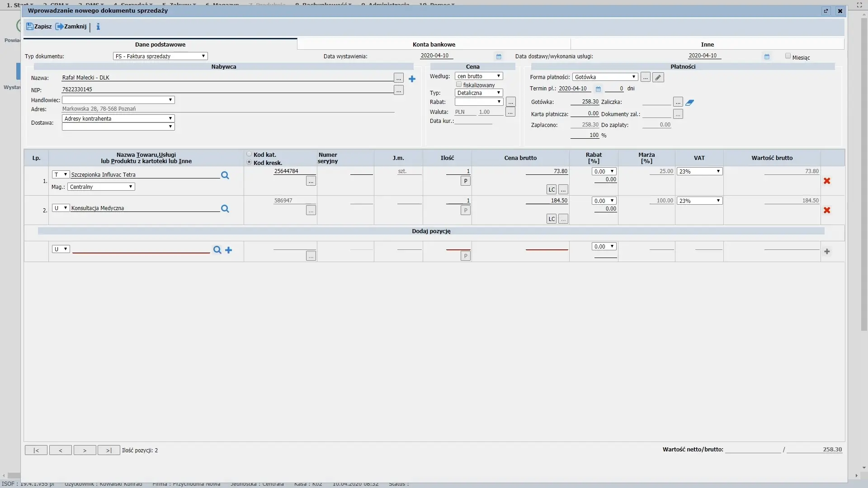This screenshot has height=488, width=868.
Task: Click the blue info icon in the toolbar
Action: pos(98,27)
